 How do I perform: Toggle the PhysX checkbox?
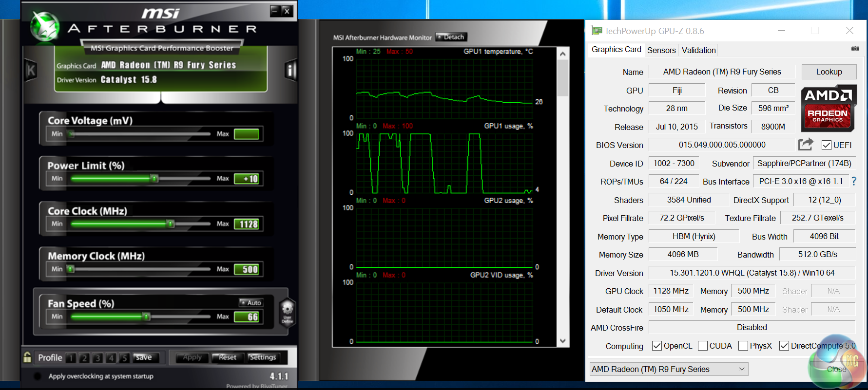pos(743,346)
